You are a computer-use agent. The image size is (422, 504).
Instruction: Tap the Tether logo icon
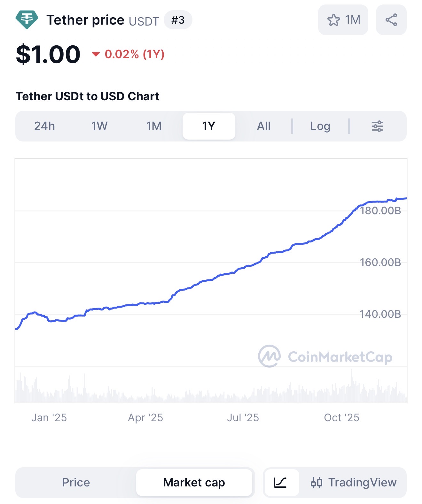[27, 20]
